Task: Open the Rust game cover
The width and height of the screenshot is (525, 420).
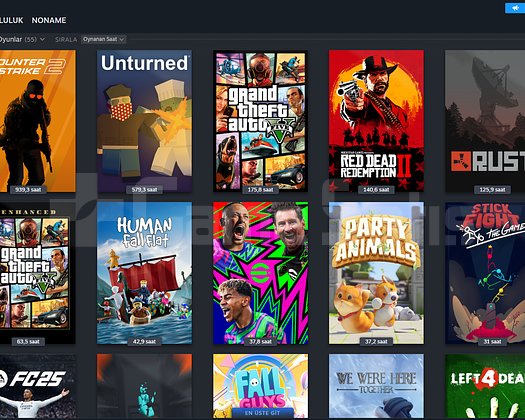Action: 485,121
